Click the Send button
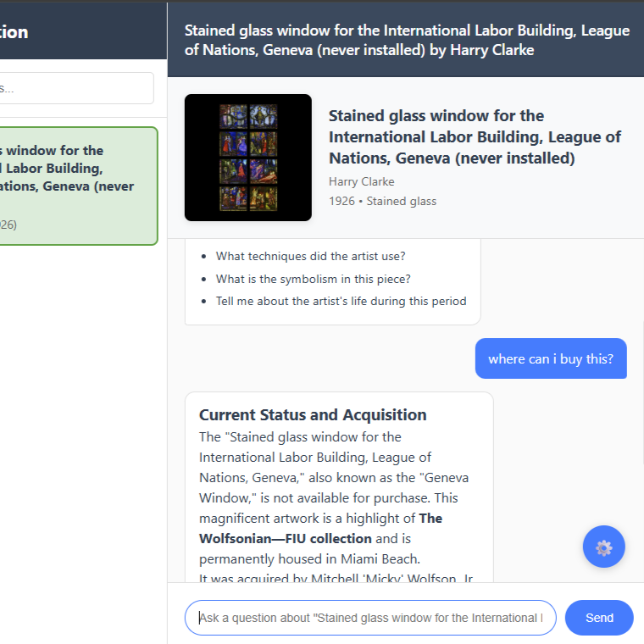 (x=598, y=618)
